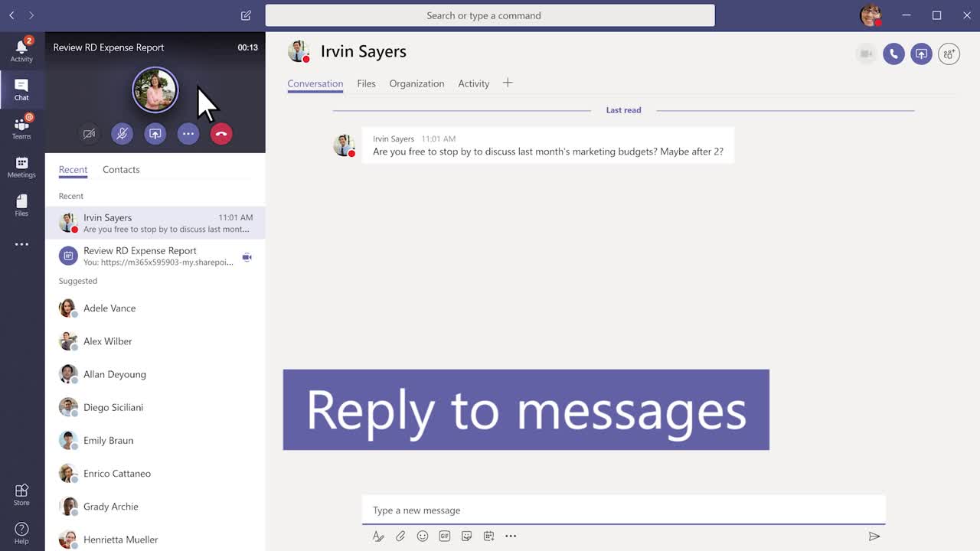This screenshot has width=980, height=551.
Task: Switch to the Files tab in chat
Action: (x=366, y=83)
